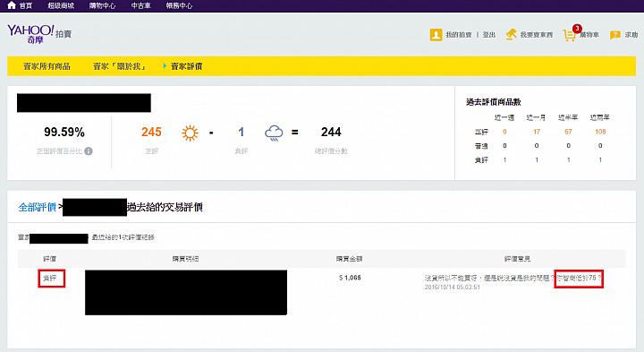Click the 求助 help link
The image size is (644, 352).
(631, 35)
